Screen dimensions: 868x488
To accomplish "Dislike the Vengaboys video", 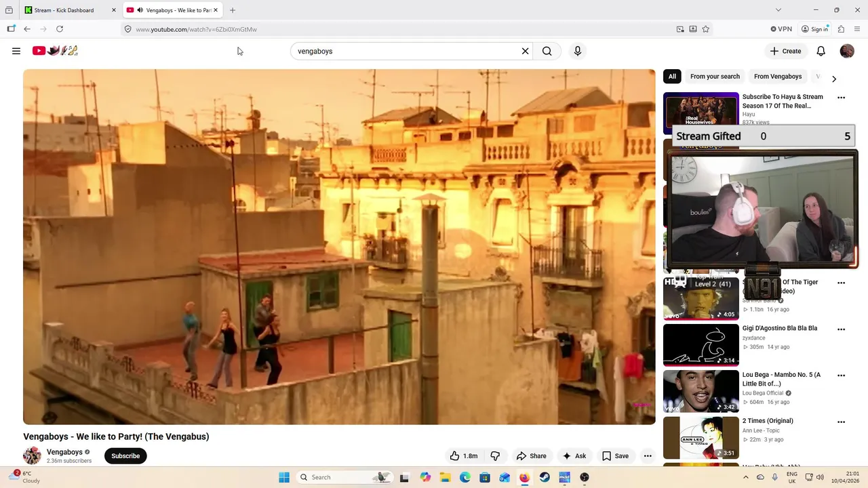I will click(x=495, y=456).
